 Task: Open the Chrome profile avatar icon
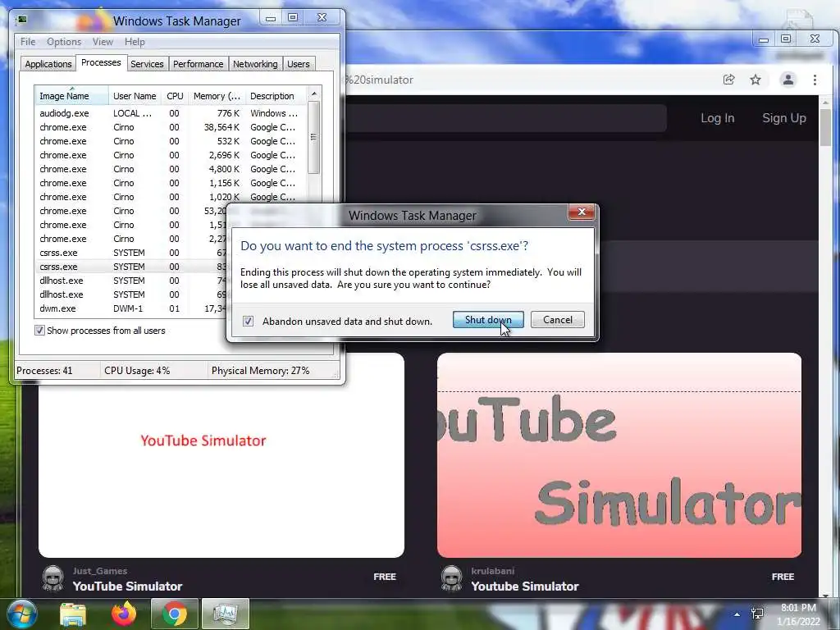pyautogui.click(x=788, y=80)
